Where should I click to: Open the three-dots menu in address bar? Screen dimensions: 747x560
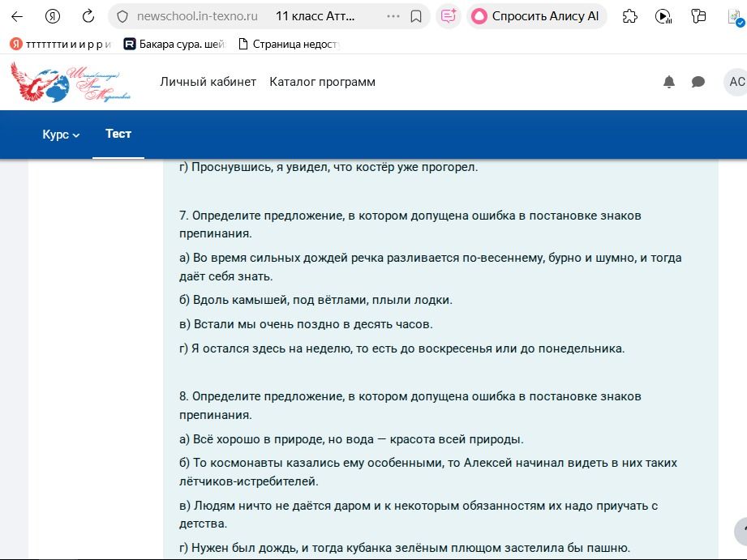393,17
